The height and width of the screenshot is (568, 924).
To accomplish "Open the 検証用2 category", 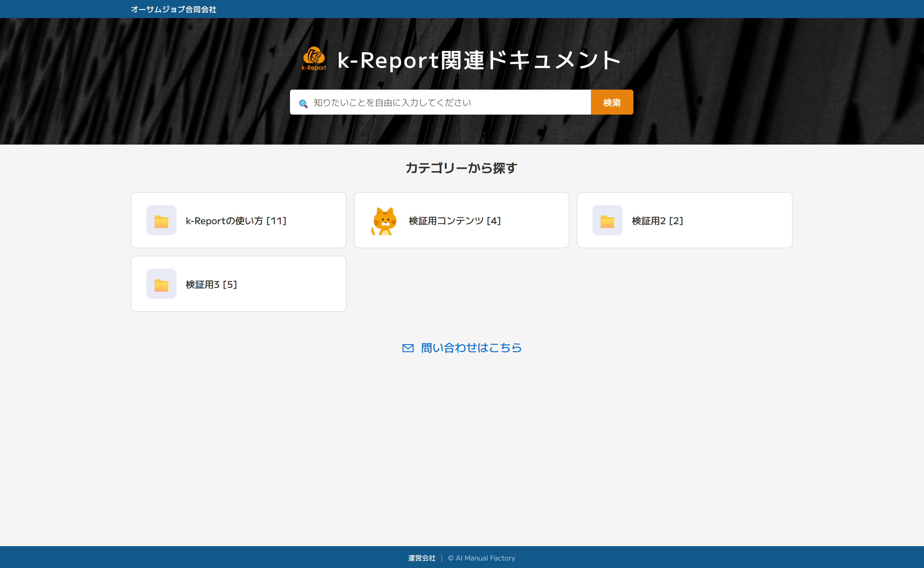I will coord(684,220).
